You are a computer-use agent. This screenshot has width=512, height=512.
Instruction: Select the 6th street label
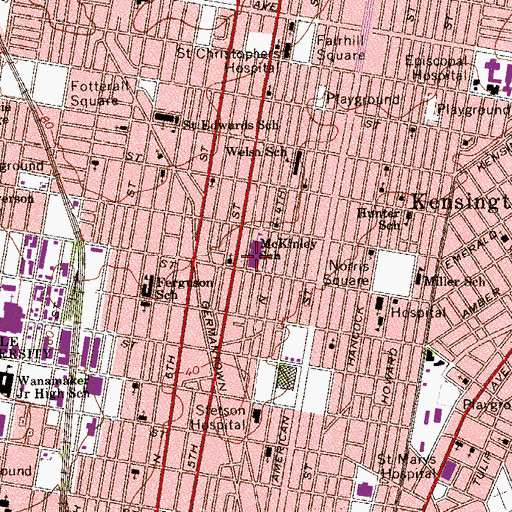pos(170,367)
